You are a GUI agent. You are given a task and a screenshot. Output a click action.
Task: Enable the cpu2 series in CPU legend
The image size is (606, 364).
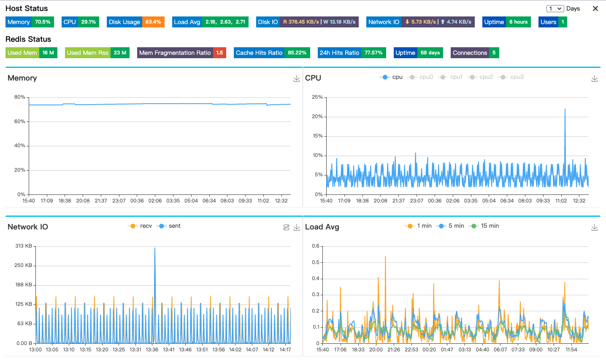(480, 77)
